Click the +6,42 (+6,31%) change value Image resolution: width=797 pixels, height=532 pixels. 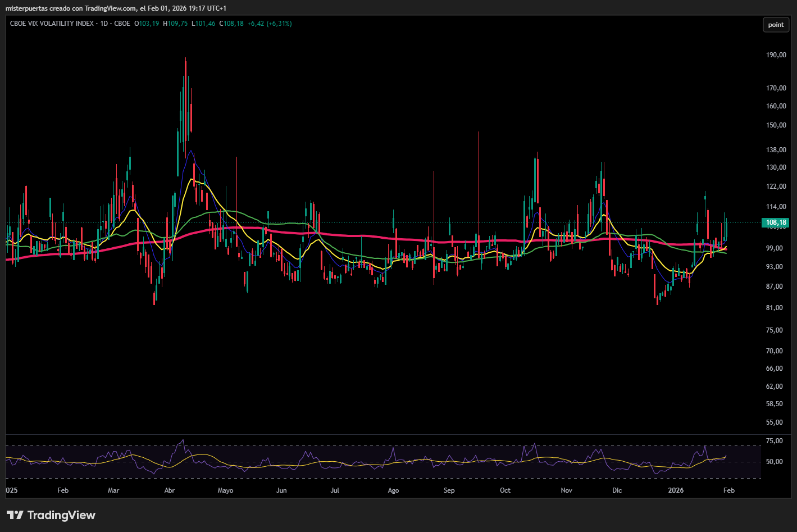(269, 24)
